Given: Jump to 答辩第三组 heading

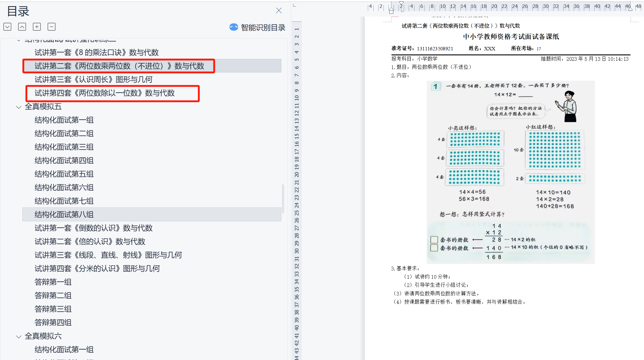Looking at the screenshot, I should [53, 309].
